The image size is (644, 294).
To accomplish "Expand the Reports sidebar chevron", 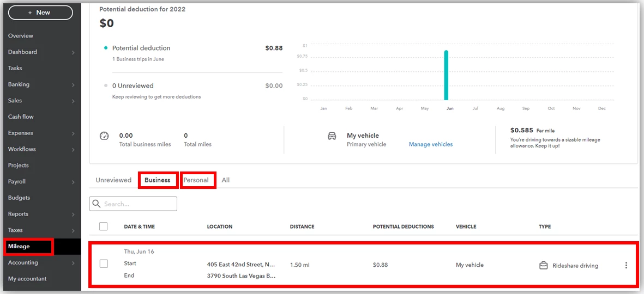I will 73,215.
